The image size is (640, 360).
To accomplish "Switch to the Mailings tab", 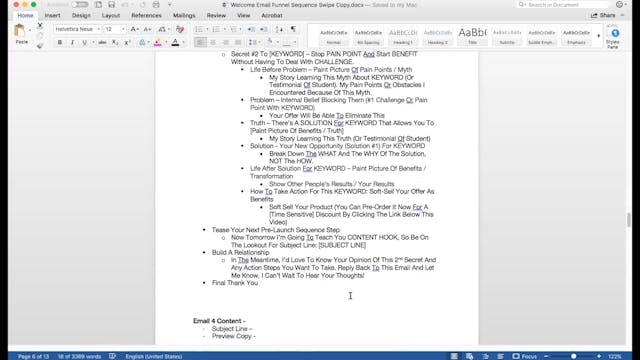I will coord(184,16).
